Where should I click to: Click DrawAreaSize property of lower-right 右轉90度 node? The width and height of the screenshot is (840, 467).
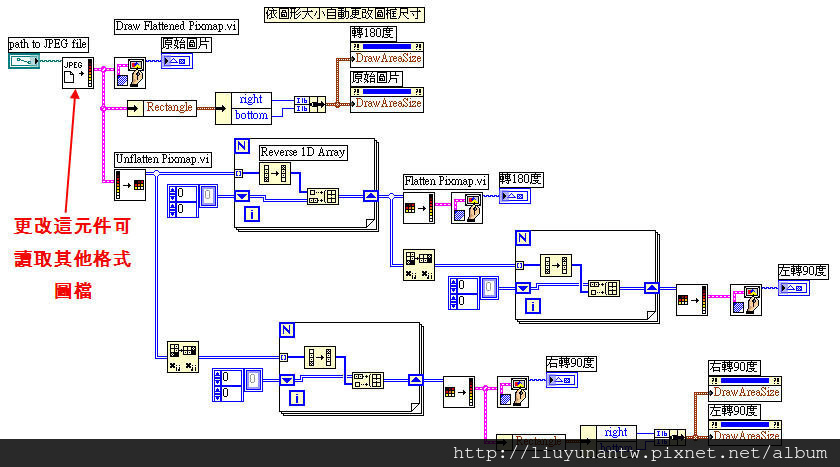[x=745, y=393]
